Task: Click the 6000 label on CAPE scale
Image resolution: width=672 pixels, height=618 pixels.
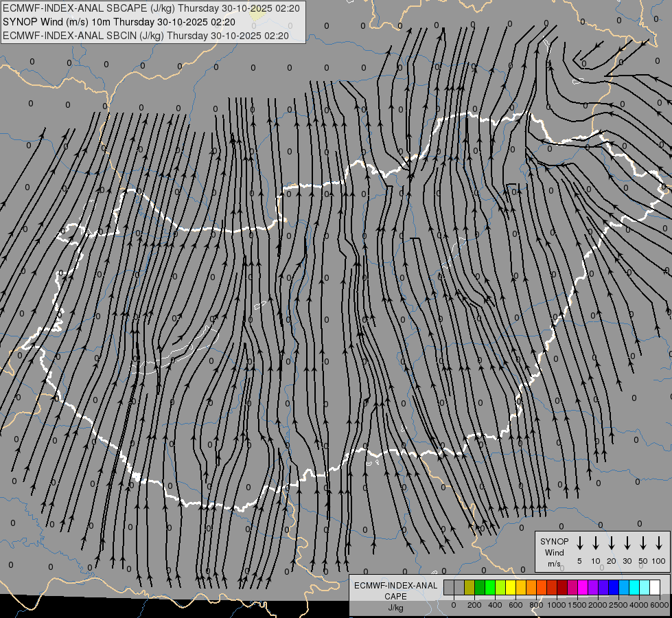Action: point(660,605)
